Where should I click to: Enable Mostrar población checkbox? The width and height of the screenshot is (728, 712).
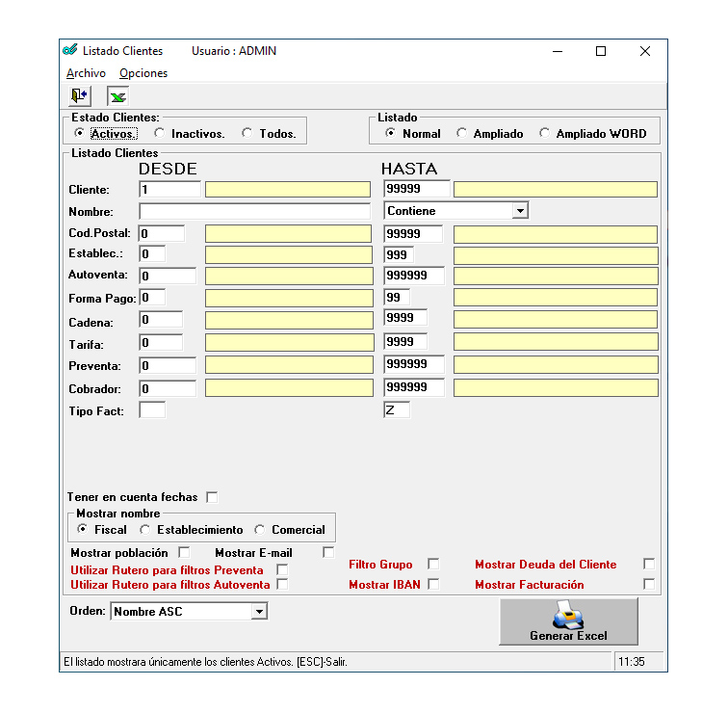184,552
